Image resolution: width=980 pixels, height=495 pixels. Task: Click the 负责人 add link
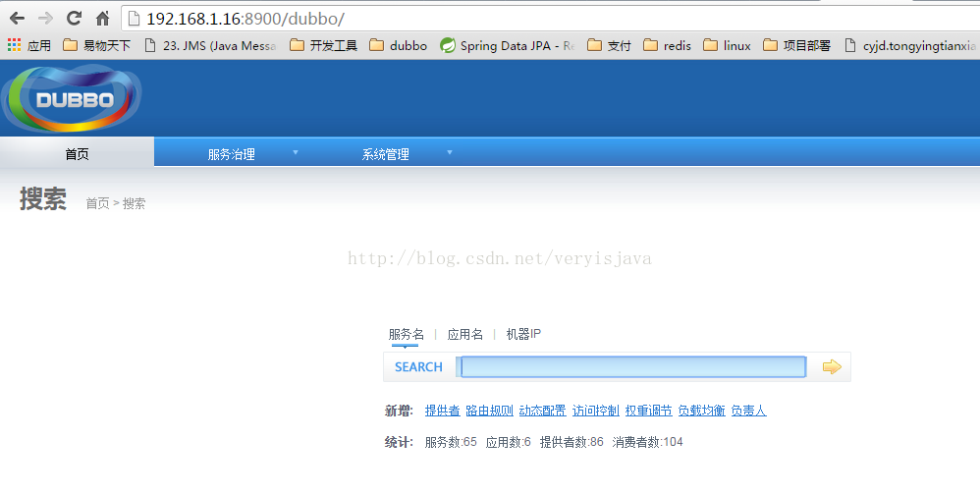(x=749, y=411)
